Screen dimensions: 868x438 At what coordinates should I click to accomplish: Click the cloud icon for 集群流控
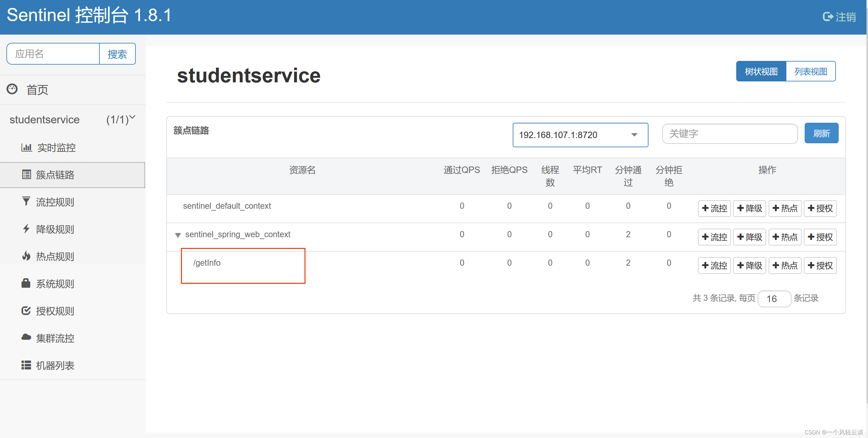26,337
